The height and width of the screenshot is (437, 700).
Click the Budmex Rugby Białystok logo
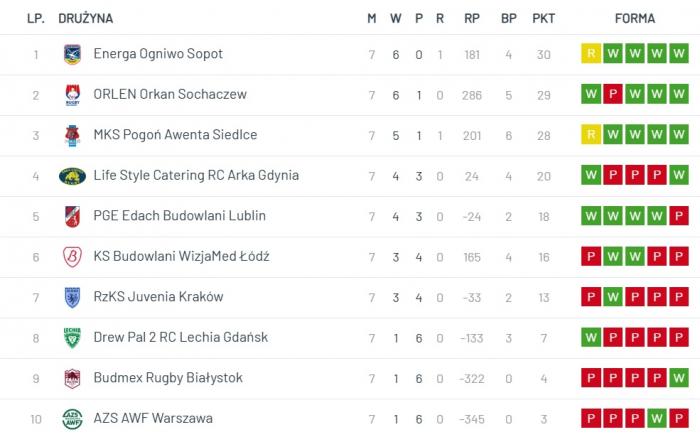(x=72, y=378)
